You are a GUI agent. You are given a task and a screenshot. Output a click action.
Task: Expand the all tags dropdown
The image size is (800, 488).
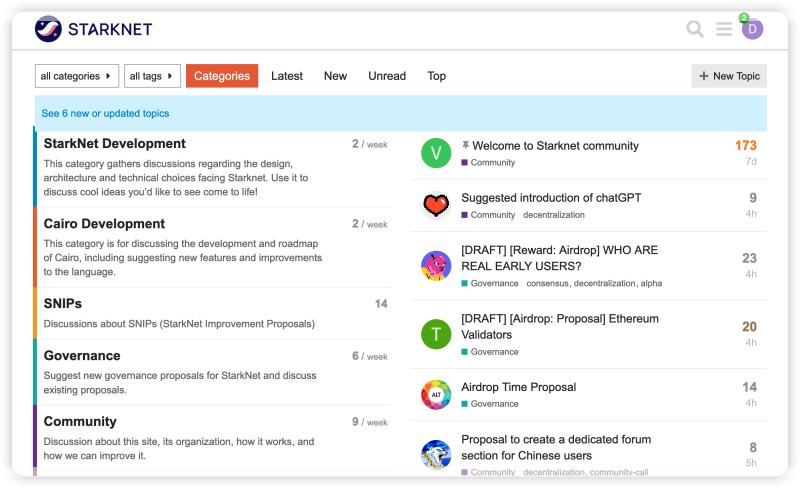(x=152, y=76)
